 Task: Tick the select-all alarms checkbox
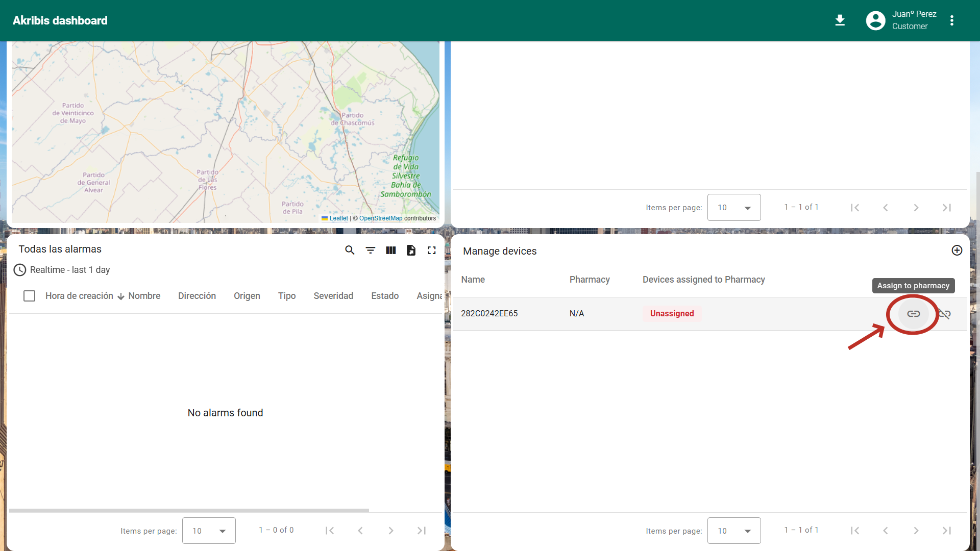click(30, 296)
